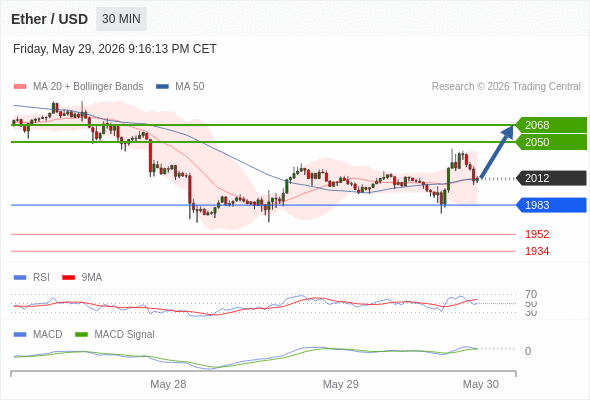Viewport: 590px width, 400px height.
Task: Click the MA 20 + Bollinger Bands swatch
Action: [x=20, y=87]
